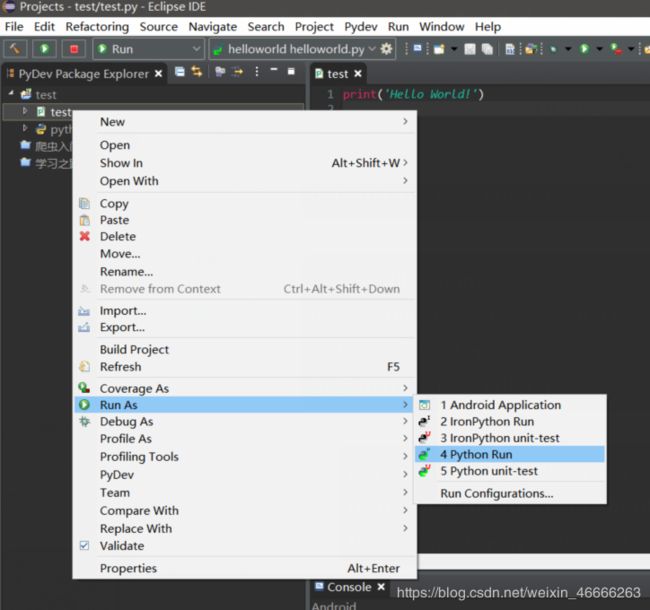The height and width of the screenshot is (610, 650).
Task: Expand the Profiling Tools submenu
Action: pos(245,457)
